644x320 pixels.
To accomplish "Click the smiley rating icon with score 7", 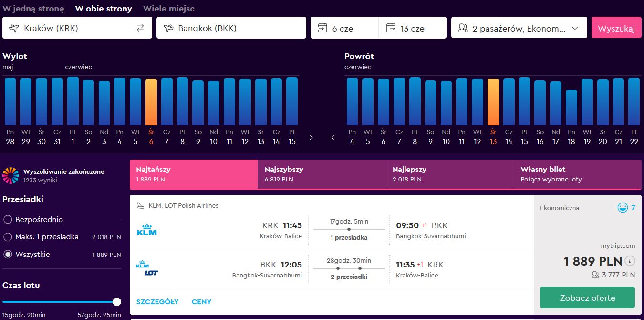I will coord(623,208).
